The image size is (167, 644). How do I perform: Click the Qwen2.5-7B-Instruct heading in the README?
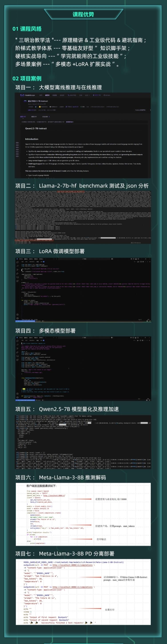pos(36,129)
